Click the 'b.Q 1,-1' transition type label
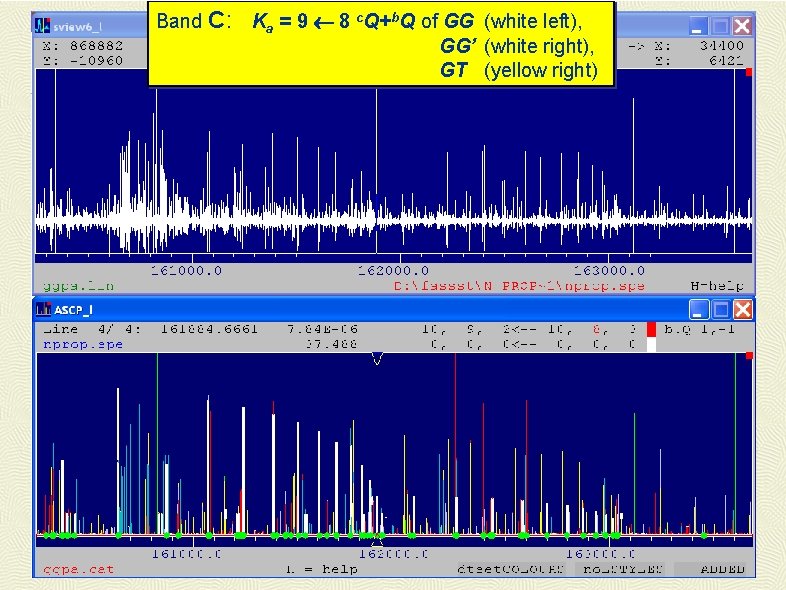 click(x=700, y=329)
